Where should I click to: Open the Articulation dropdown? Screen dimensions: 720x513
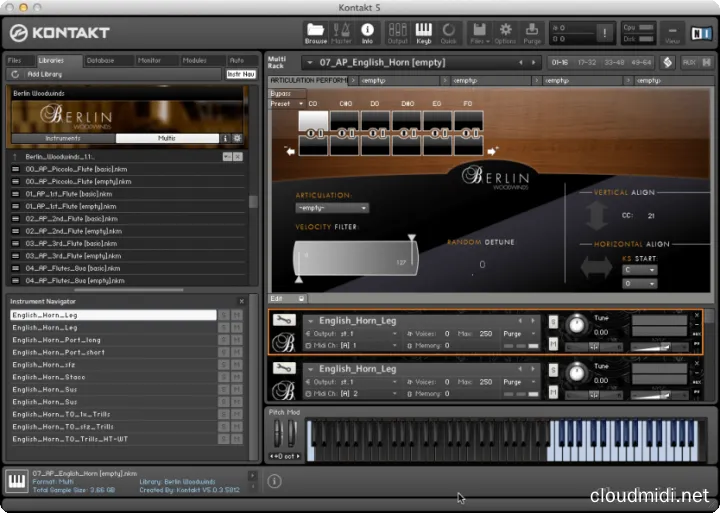332,208
